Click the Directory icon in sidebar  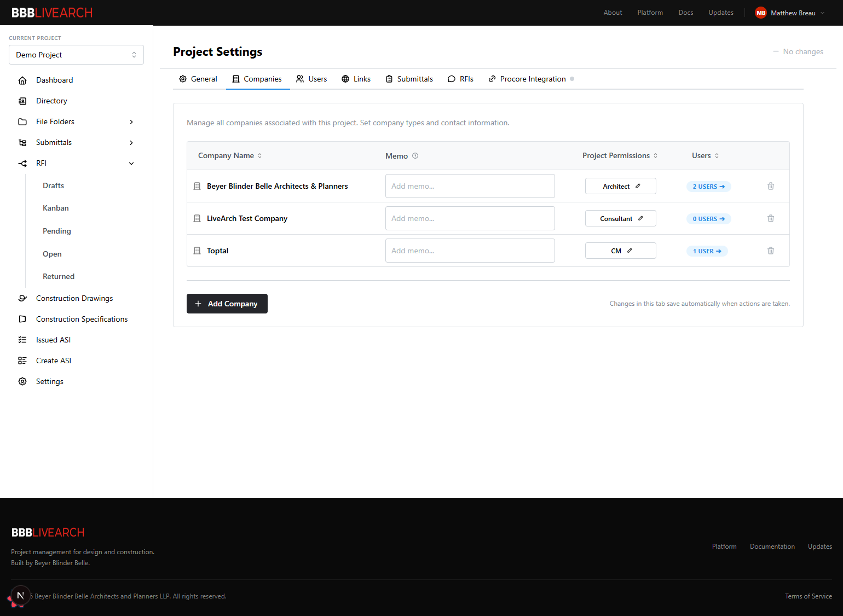click(22, 101)
